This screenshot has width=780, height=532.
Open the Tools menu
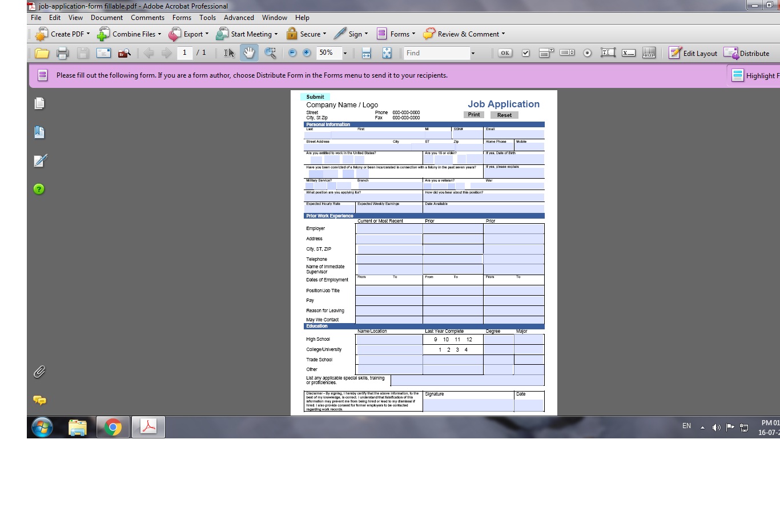pos(207,18)
